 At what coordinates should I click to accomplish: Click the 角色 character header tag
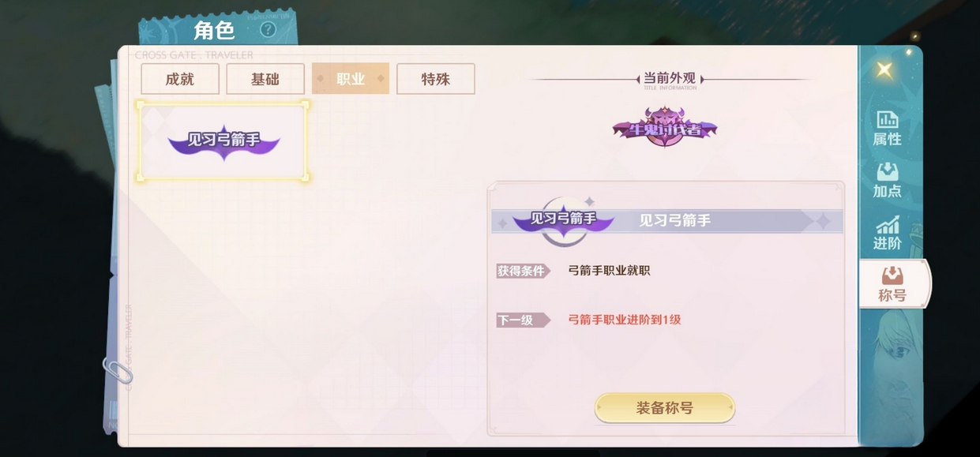214,31
